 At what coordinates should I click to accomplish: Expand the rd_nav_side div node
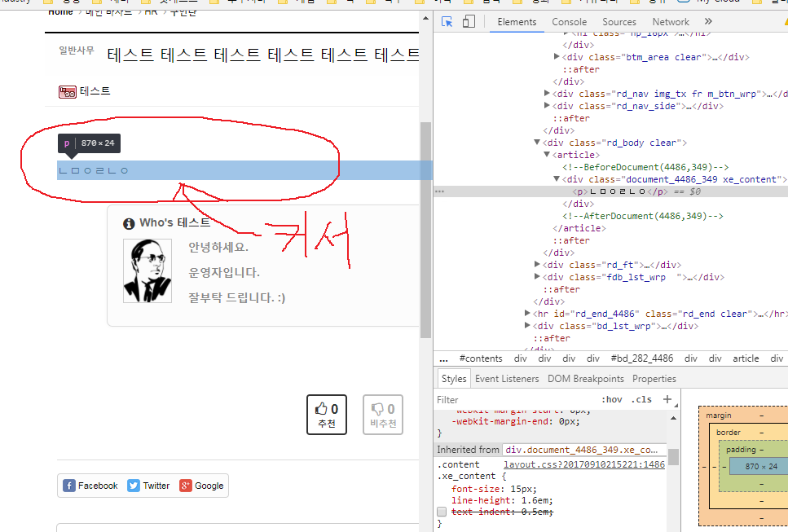coord(547,106)
